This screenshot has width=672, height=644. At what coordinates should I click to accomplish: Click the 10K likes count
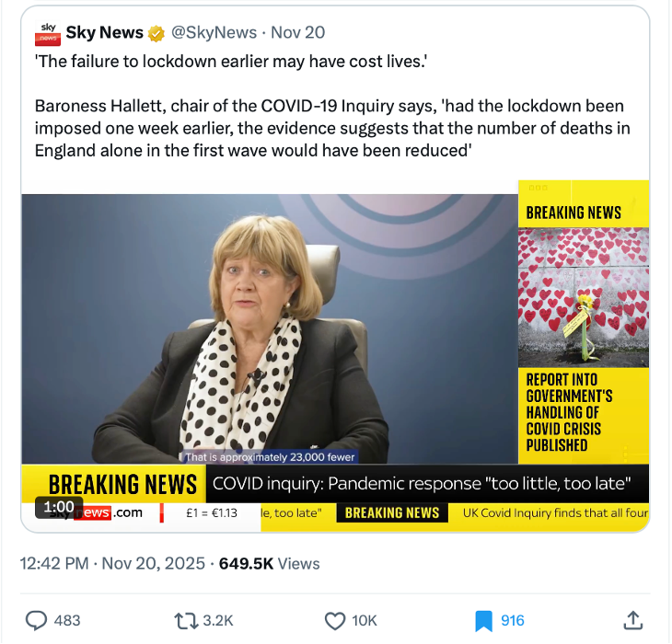[365, 620]
